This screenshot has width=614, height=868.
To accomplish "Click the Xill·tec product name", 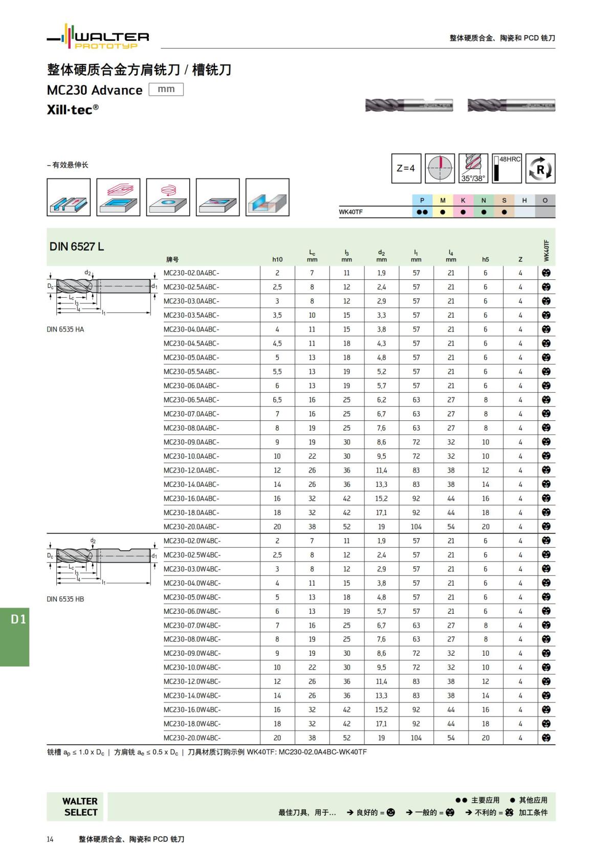I will coord(73,109).
